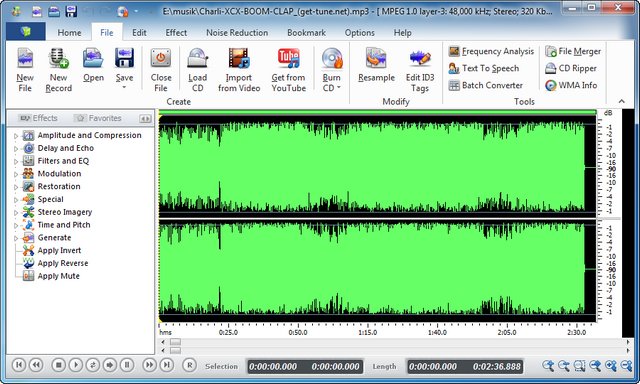Click Load CD icon
This screenshot has height=384, width=640.
[x=198, y=58]
